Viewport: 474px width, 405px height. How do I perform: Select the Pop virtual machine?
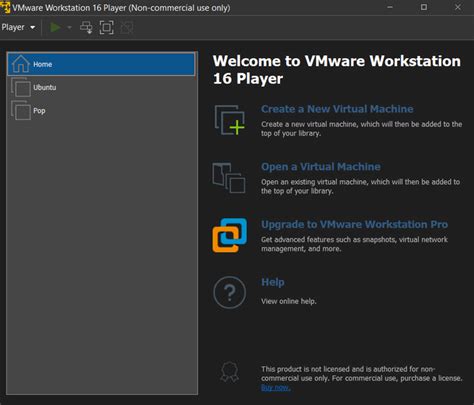coord(101,111)
